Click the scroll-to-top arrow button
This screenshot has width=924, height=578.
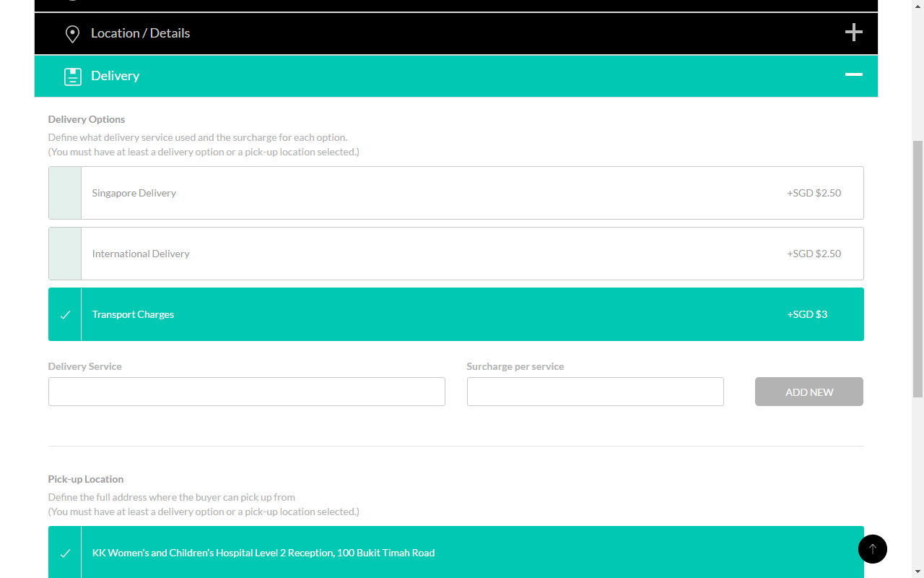[x=873, y=549]
